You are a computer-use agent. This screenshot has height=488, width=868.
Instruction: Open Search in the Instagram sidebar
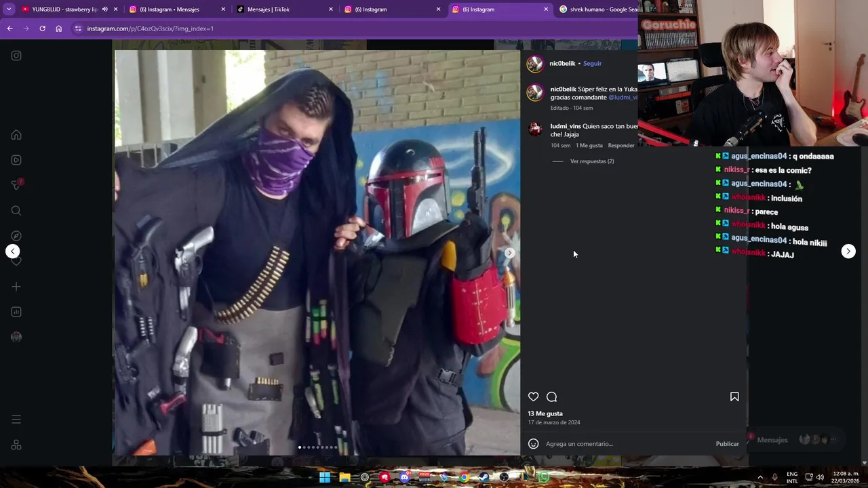[16, 211]
